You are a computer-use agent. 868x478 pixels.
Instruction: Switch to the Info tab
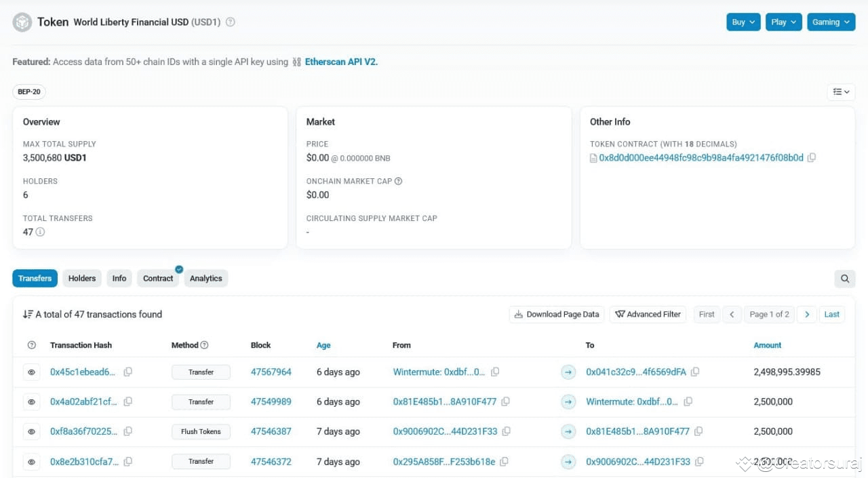pyautogui.click(x=119, y=278)
